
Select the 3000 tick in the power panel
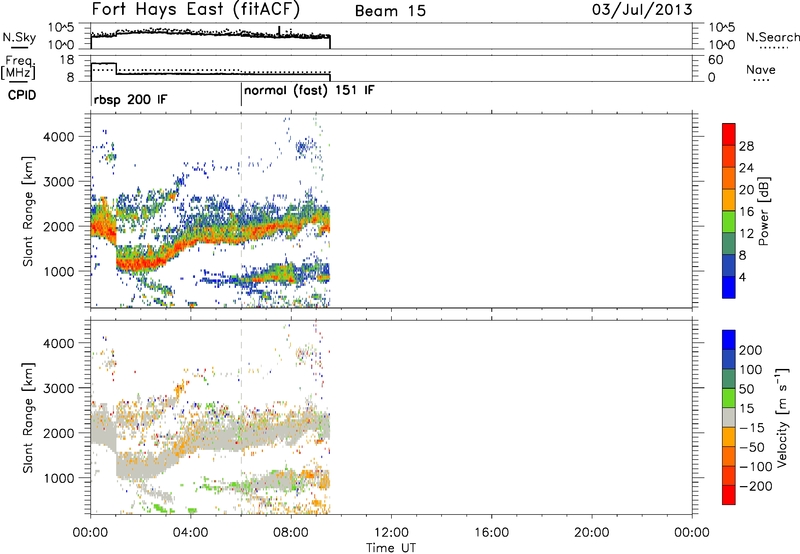58,182
